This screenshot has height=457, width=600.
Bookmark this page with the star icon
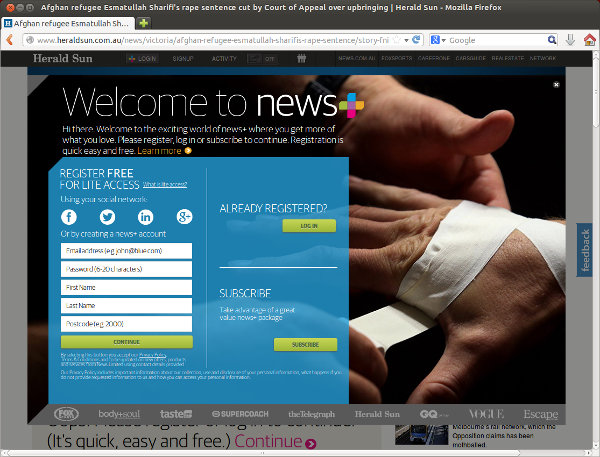397,40
